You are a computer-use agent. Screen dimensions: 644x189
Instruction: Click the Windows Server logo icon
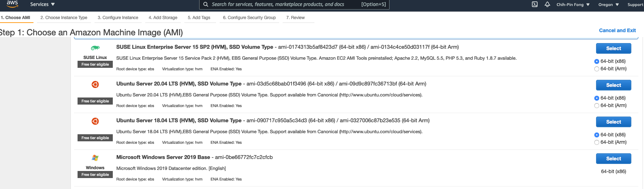(x=95, y=158)
